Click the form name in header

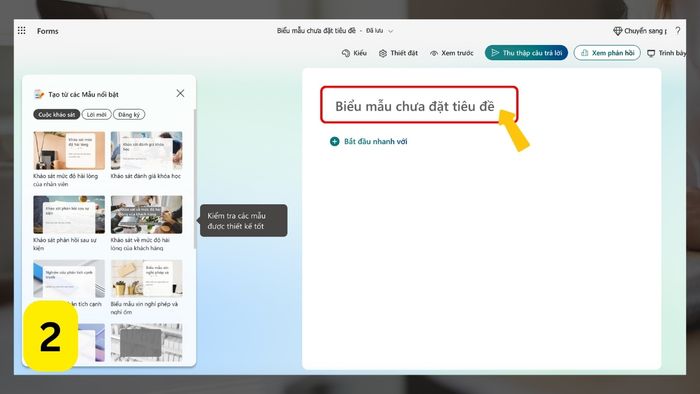pyautogui.click(x=316, y=30)
